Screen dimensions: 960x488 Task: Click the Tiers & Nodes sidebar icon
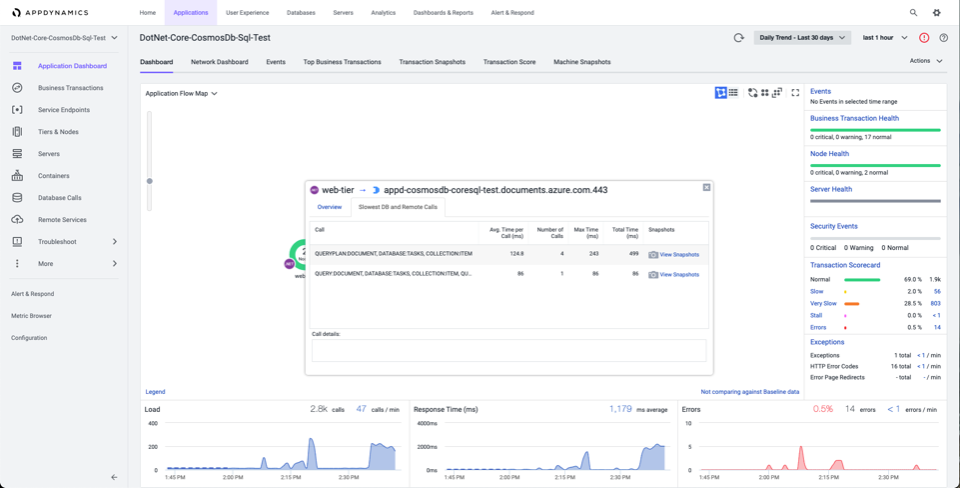coord(17,132)
